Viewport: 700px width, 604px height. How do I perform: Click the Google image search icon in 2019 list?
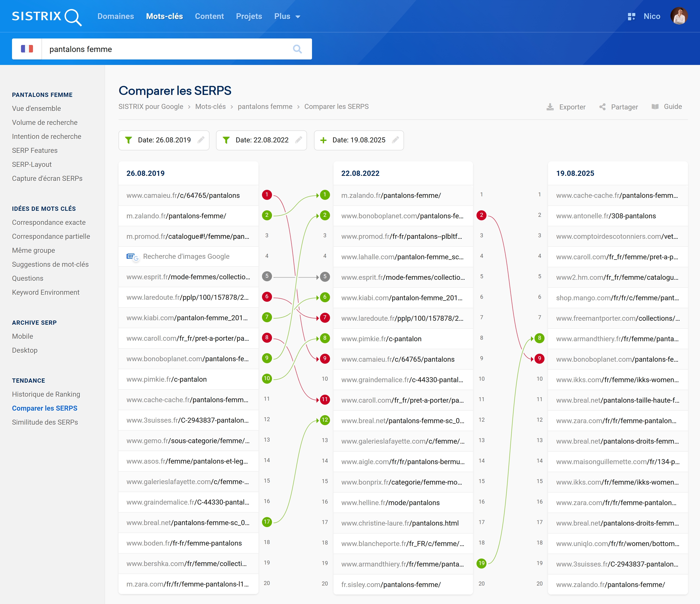[132, 257]
